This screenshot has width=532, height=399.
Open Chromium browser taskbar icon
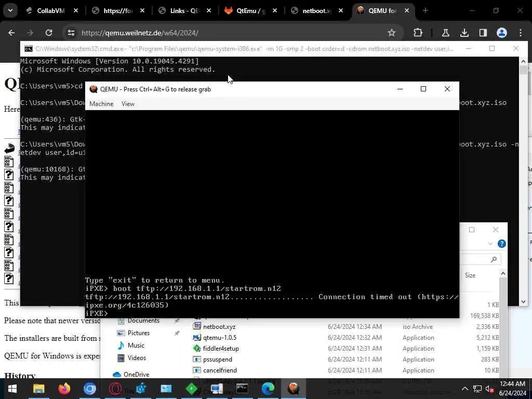pyautogui.click(x=89, y=389)
